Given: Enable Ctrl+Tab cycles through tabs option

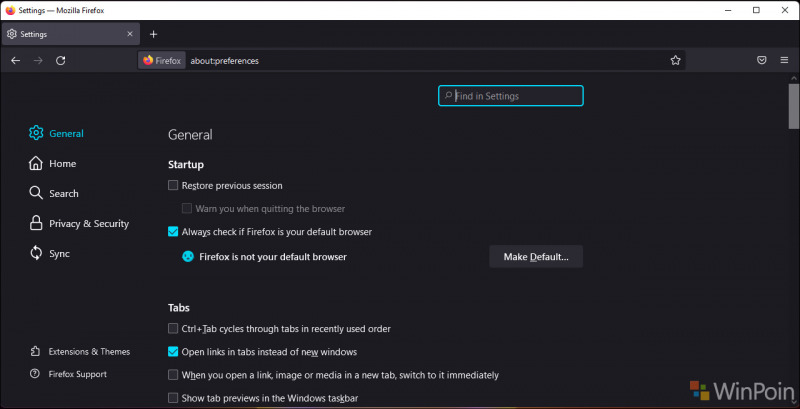Looking at the screenshot, I should click(x=173, y=329).
